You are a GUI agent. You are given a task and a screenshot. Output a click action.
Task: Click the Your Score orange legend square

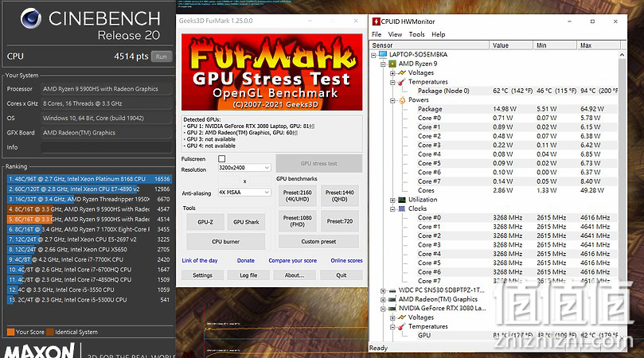[x=10, y=332]
